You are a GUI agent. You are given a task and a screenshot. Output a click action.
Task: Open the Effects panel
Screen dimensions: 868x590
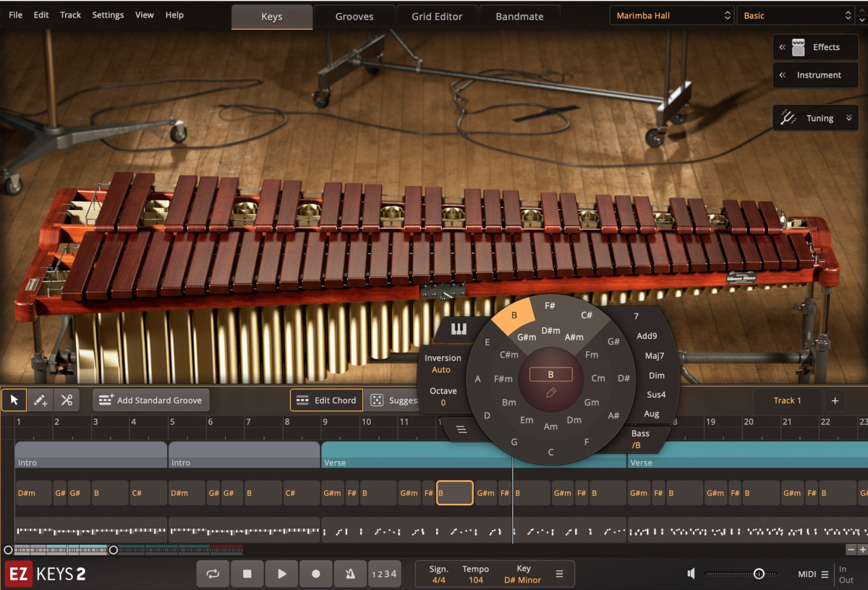pos(815,47)
